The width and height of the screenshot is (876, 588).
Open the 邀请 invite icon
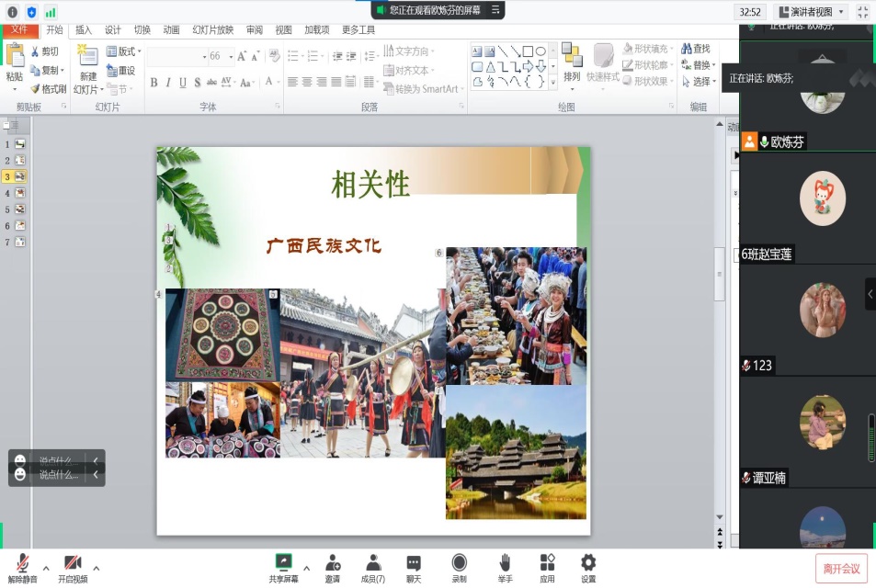point(332,567)
